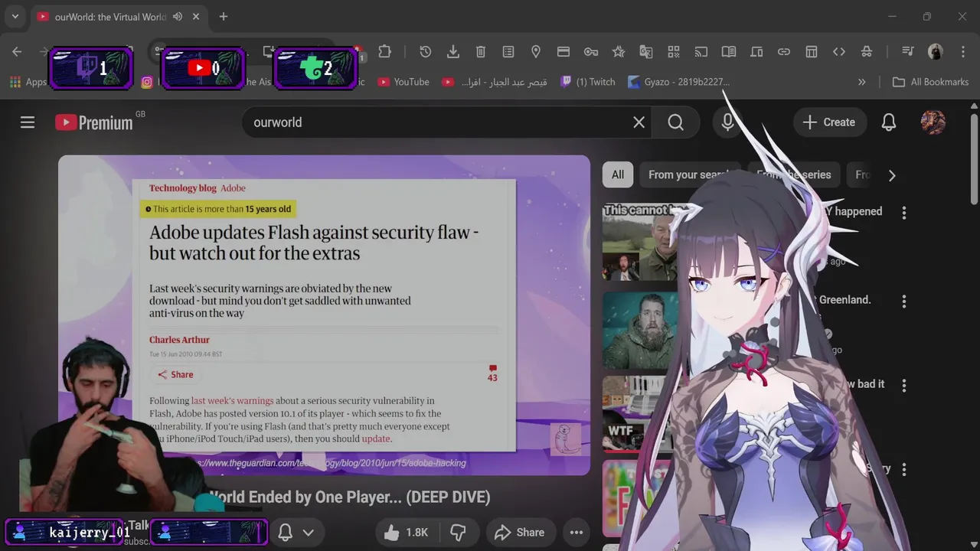Image resolution: width=980 pixels, height=551 pixels.
Task: Copy link with the chain icon
Action: (x=784, y=51)
